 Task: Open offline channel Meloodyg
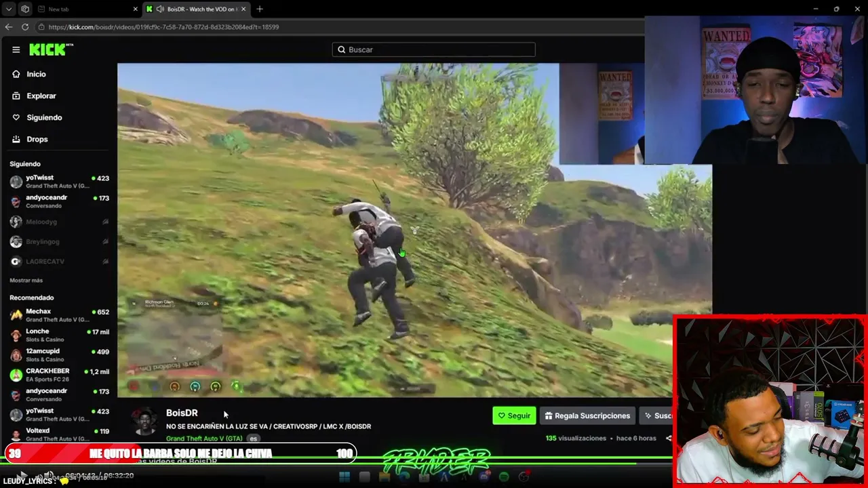[59, 222]
